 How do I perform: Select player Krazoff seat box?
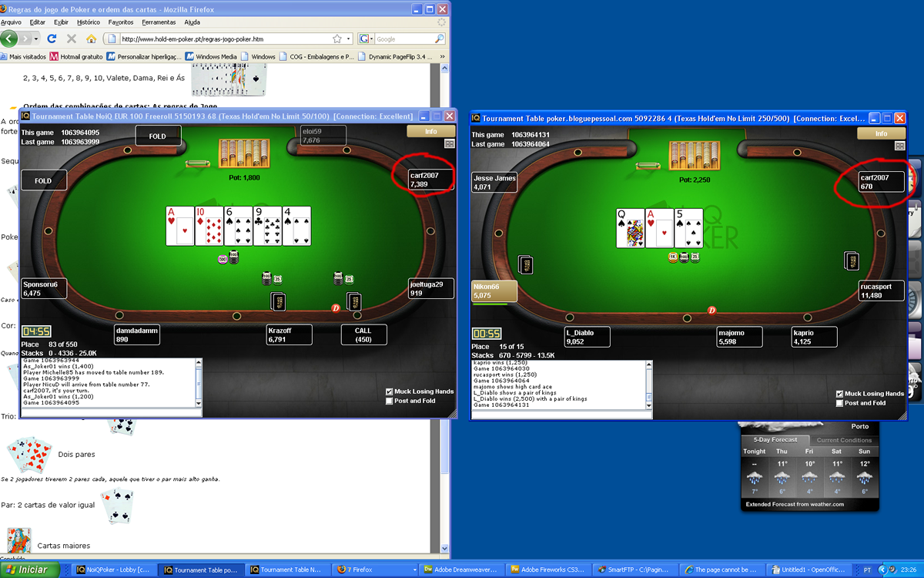[x=290, y=334]
